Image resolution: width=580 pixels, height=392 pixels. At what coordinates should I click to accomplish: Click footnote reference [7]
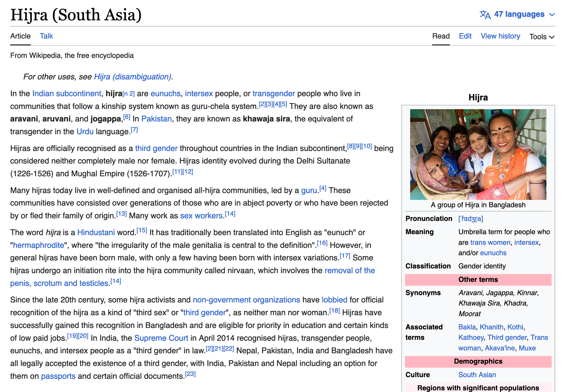(134, 130)
